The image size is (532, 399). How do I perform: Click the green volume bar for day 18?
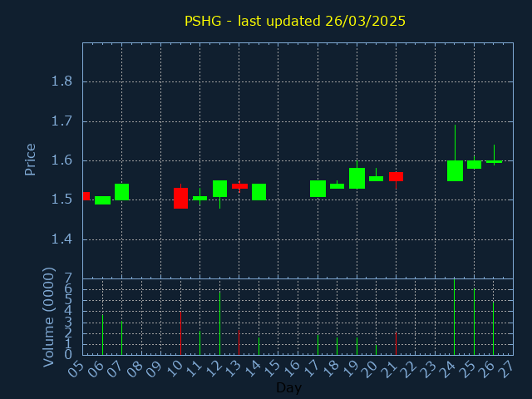337,346
